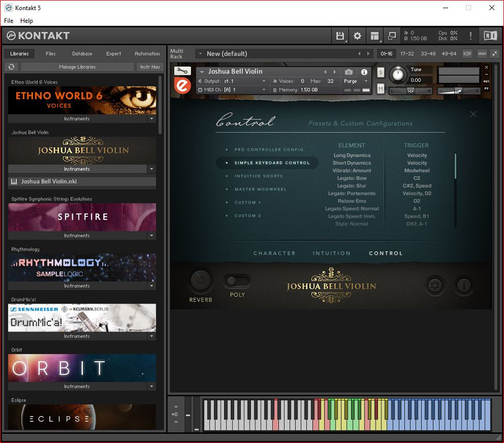Click the Instr Nav button
Viewport: 504px width, 443px height.
point(150,67)
